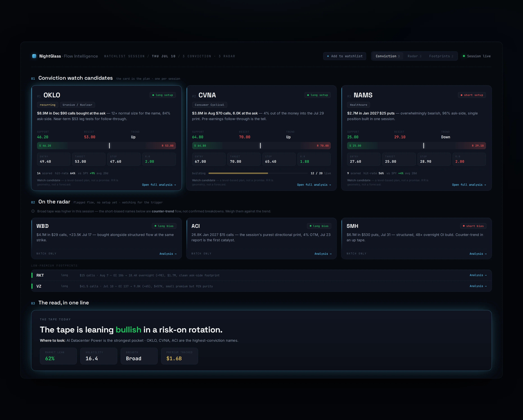This screenshot has height=420, width=523.
Task: Click NAMS resist value 29.10
Action: coord(400,137)
